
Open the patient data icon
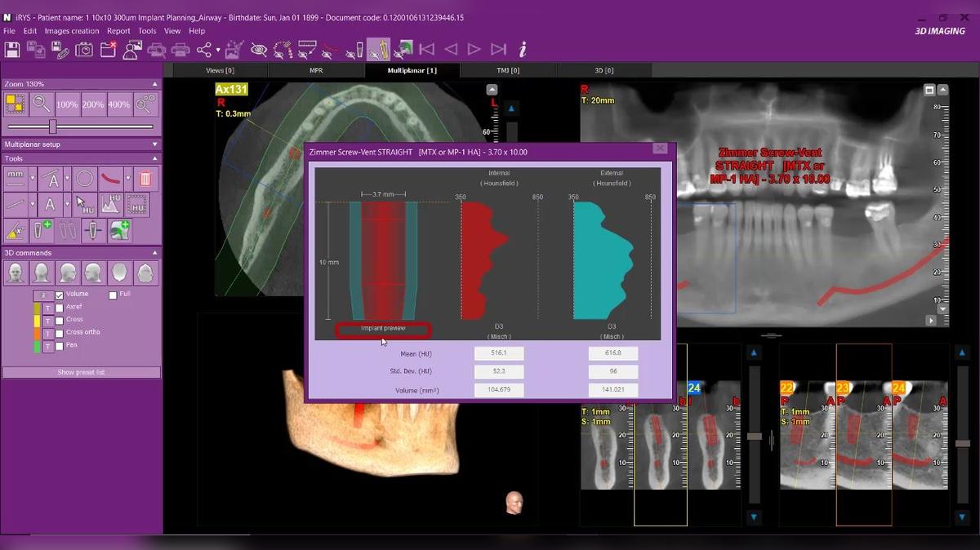coord(132,50)
